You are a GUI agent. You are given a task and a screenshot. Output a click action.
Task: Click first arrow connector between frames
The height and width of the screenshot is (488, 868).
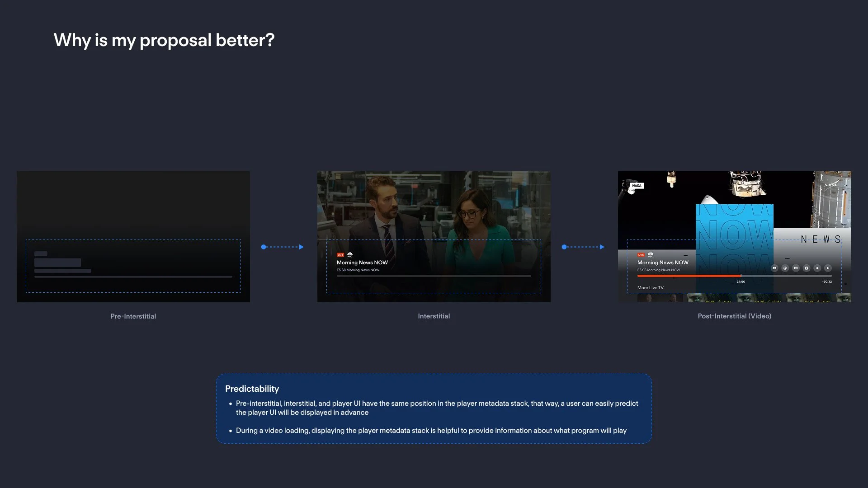pyautogui.click(x=283, y=247)
